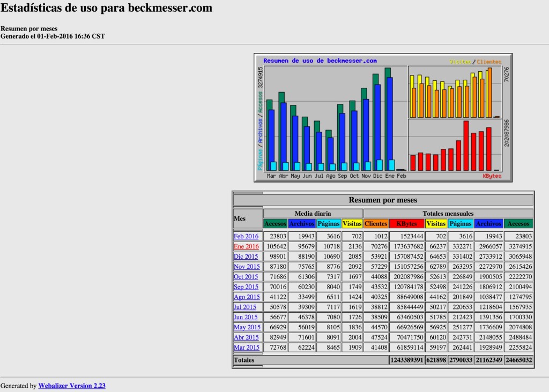The image size is (549, 392).
Task: Click the Resumen por meses table title
Action: [x=383, y=200]
